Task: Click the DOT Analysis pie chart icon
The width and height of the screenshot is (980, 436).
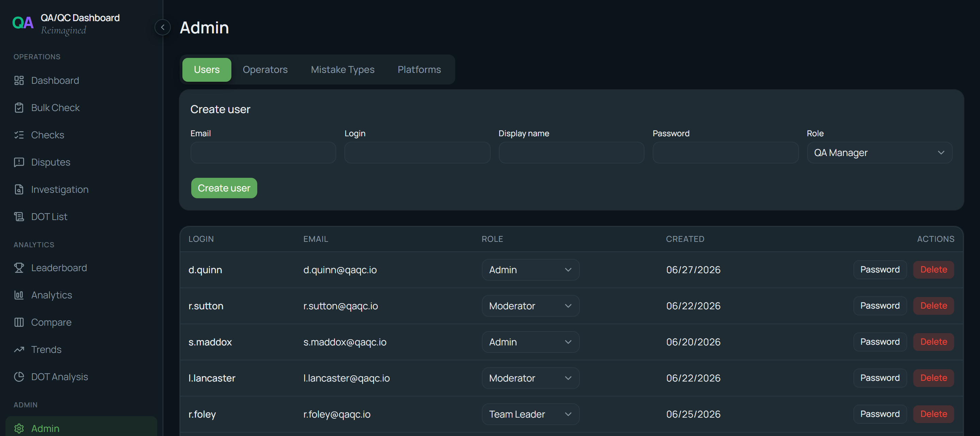Action: 19,377
